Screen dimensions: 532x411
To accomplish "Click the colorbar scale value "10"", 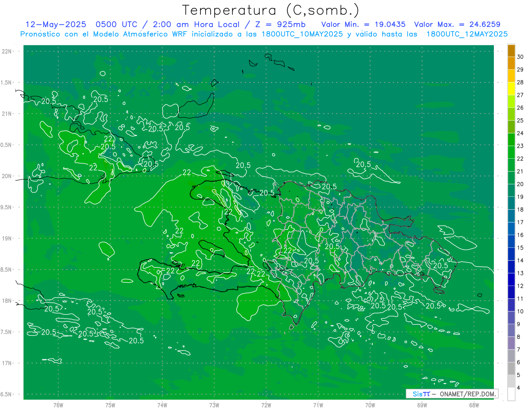I will [x=520, y=311].
